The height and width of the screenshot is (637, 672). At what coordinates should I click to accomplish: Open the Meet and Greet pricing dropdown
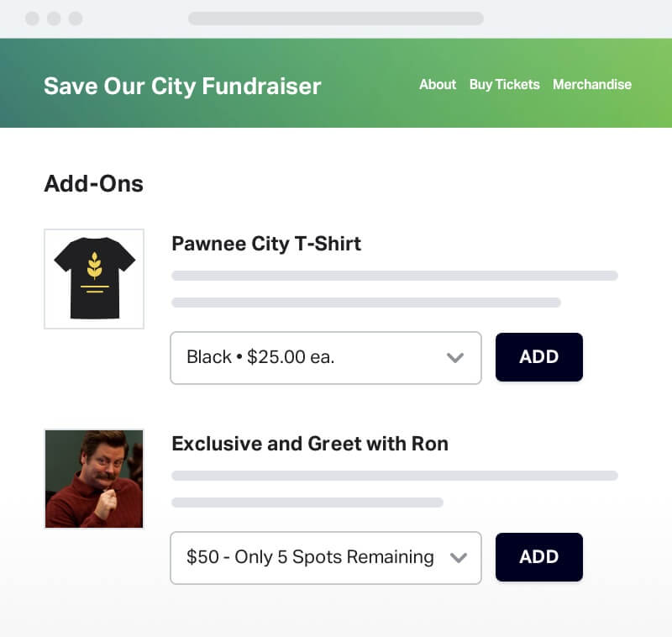click(325, 557)
